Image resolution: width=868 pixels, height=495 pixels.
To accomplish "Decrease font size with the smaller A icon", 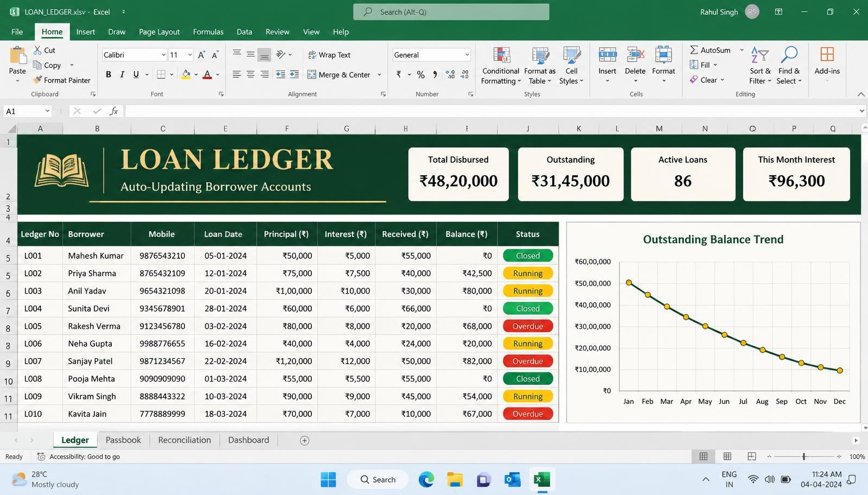I will coord(215,55).
